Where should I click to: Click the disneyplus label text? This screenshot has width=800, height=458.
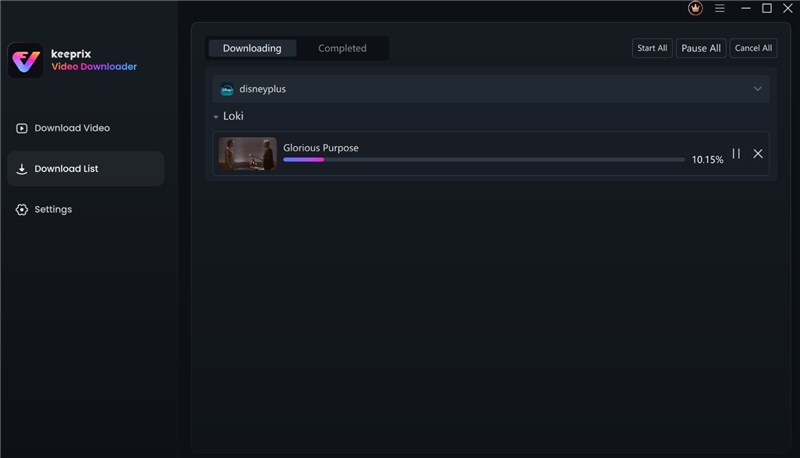(x=262, y=89)
